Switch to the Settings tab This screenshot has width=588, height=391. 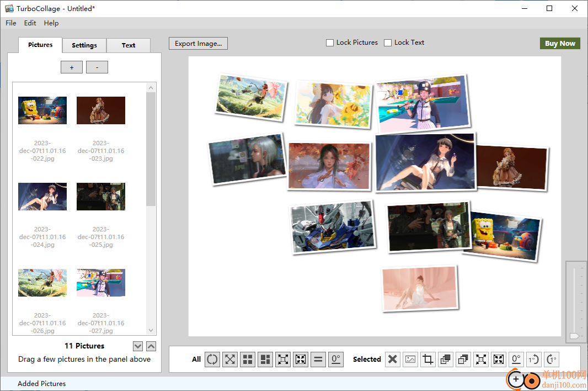point(84,45)
